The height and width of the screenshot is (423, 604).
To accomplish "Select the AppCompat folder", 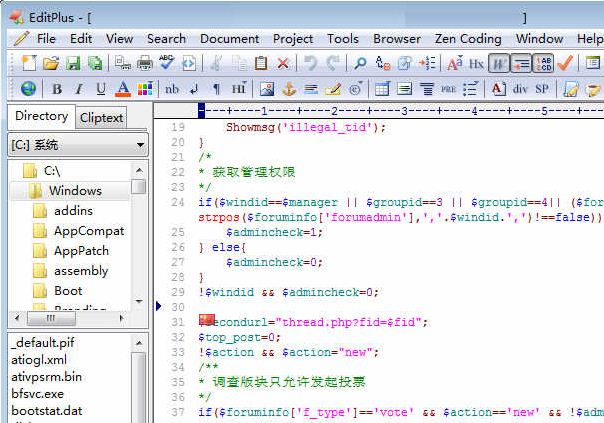I will pos(88,230).
